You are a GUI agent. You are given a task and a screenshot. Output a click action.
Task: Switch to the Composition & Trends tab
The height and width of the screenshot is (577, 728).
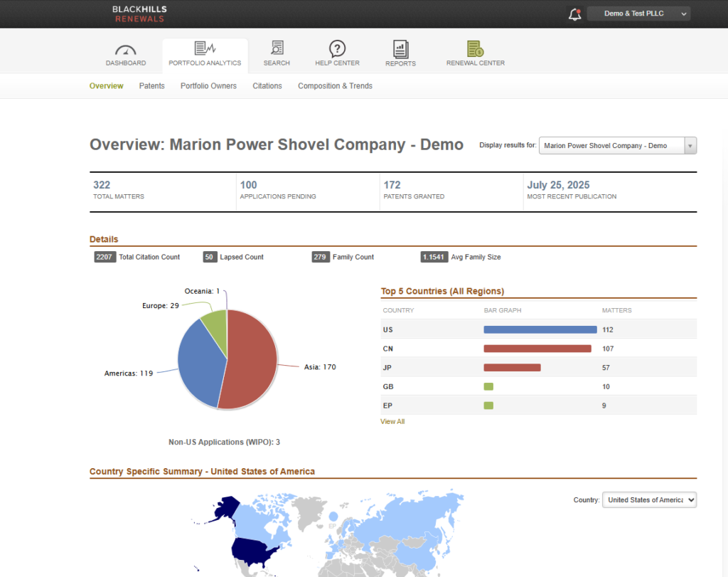pyautogui.click(x=335, y=86)
